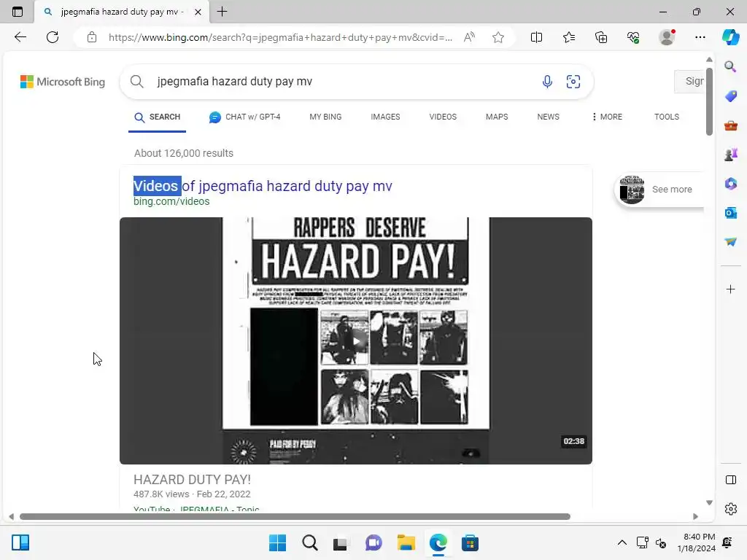Add this page to favorites star

(498, 37)
